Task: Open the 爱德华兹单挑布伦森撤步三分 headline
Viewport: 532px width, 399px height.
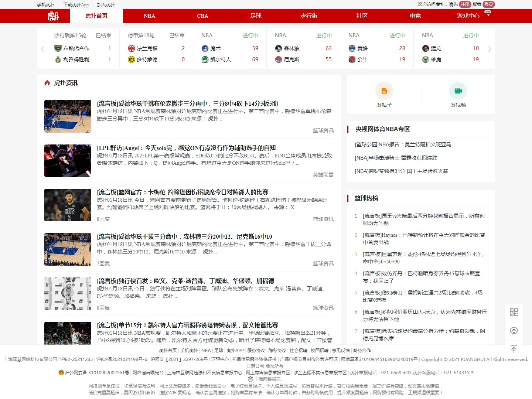Action: tap(187, 103)
